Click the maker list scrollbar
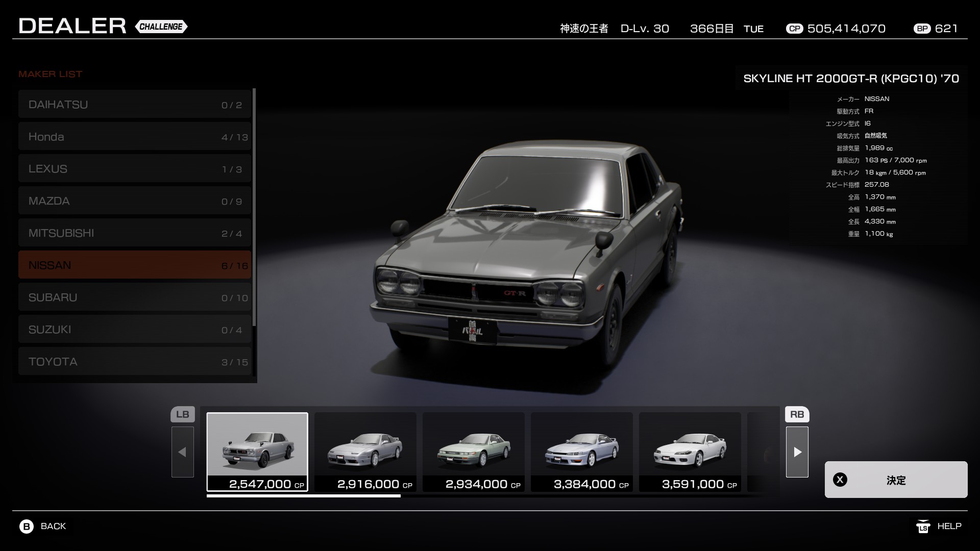This screenshot has height=551, width=980. [254, 207]
